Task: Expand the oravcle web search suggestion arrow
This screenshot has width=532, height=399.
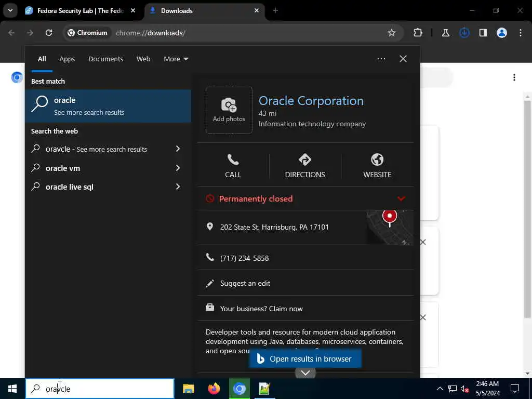Action: point(178,149)
